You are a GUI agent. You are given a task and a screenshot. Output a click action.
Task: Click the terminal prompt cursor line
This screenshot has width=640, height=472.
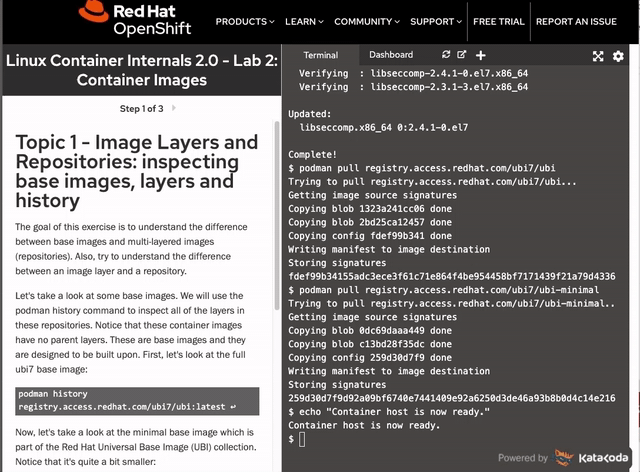[x=301, y=439]
